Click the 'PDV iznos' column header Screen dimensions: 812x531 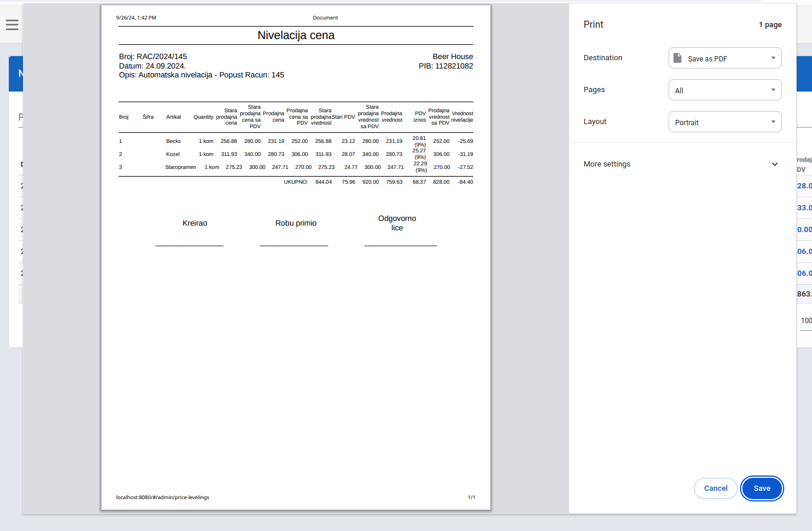pos(420,117)
